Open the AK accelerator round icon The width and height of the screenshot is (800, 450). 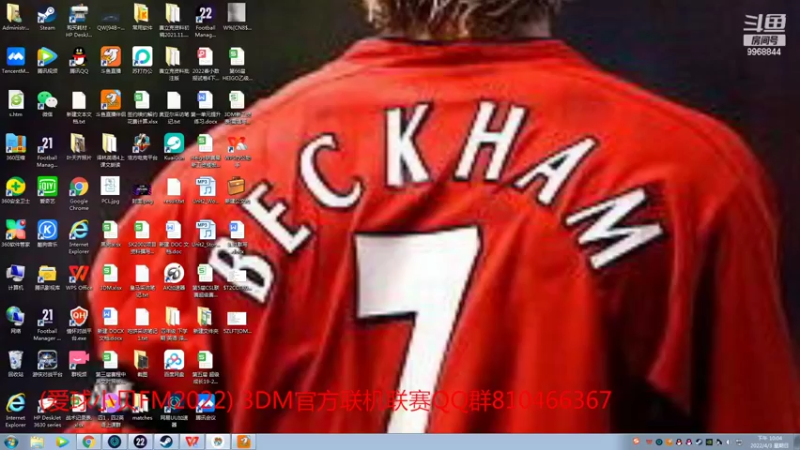click(173, 277)
